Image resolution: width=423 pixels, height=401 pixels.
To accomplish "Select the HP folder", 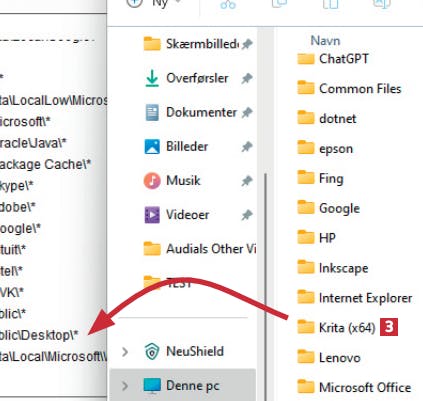I will [316, 238].
